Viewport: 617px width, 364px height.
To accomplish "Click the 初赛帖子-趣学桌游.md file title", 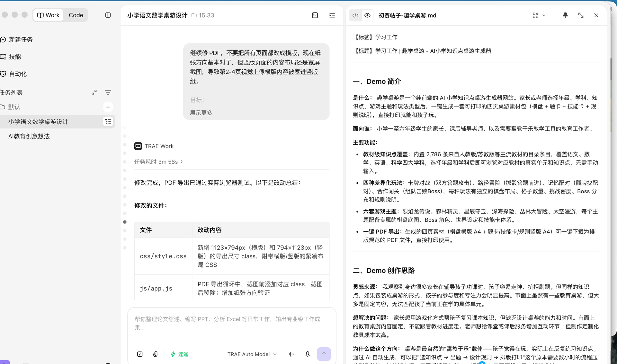I will [x=407, y=15].
